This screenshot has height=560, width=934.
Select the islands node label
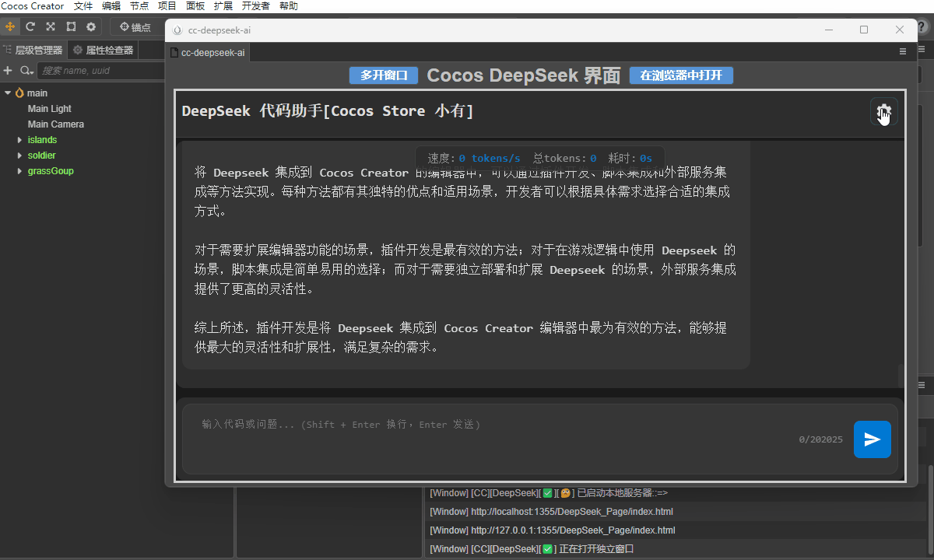click(x=42, y=140)
